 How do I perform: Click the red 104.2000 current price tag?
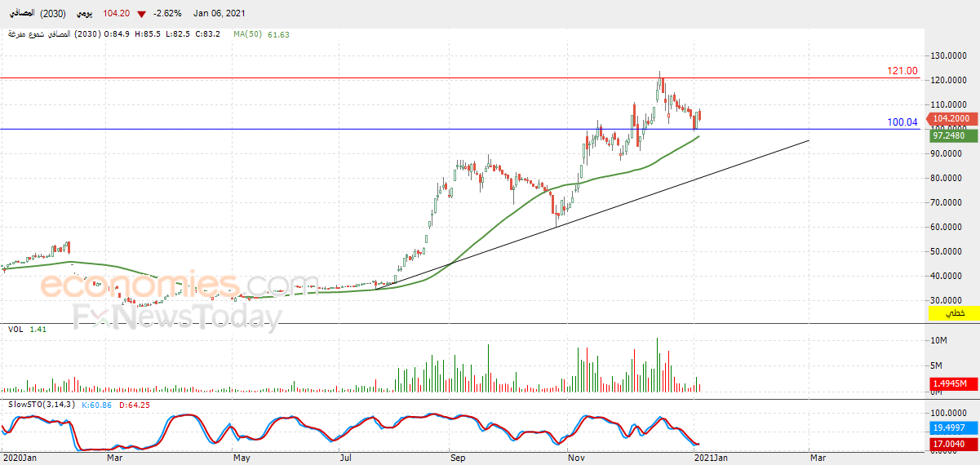pos(951,119)
